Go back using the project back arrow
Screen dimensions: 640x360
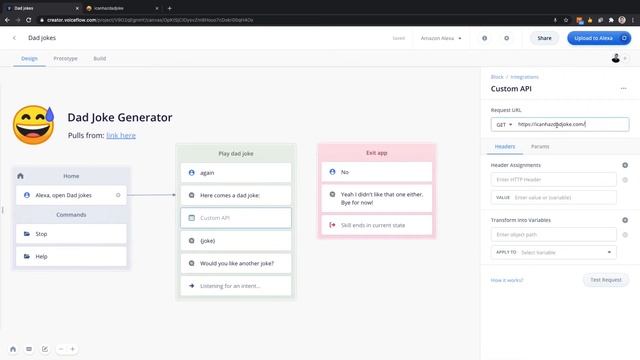click(14, 38)
